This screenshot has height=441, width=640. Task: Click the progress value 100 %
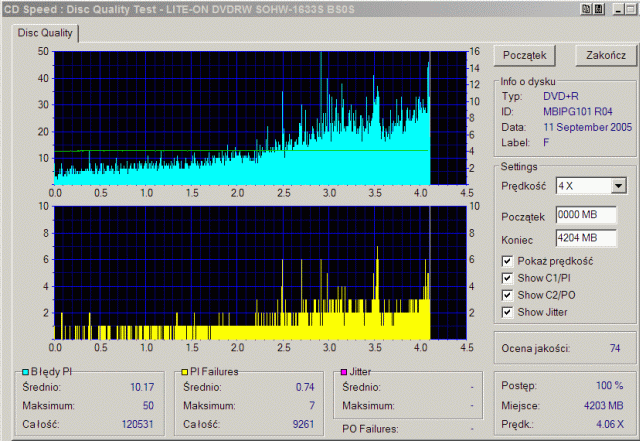[x=609, y=385]
